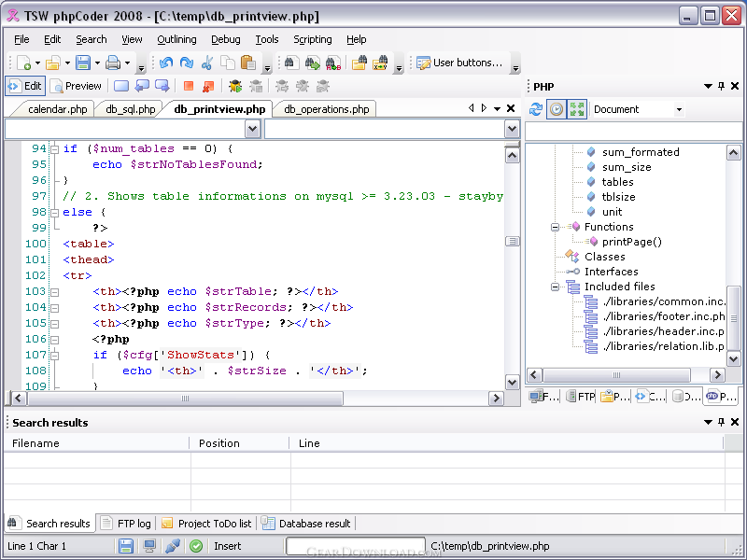Collapse the Functions tree node
Screen dimensions: 747x560
[x=555, y=227]
